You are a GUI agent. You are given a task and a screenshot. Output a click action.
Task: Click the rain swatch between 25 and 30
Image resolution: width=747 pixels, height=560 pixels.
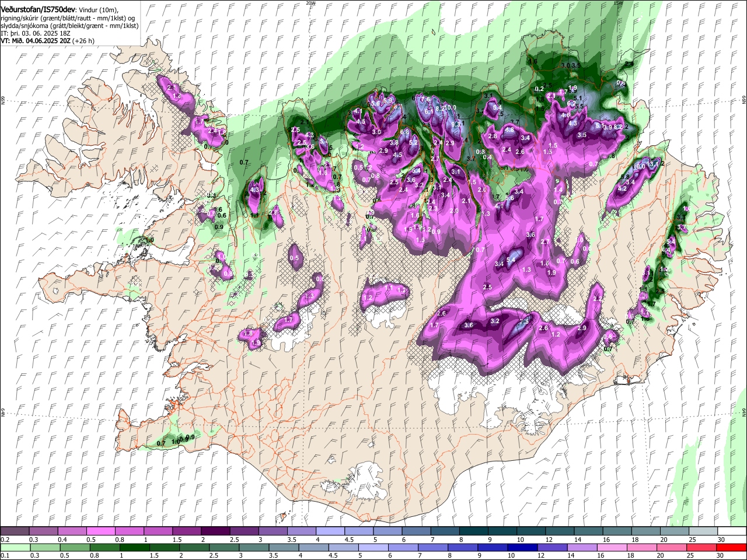pyautogui.click(x=702, y=547)
